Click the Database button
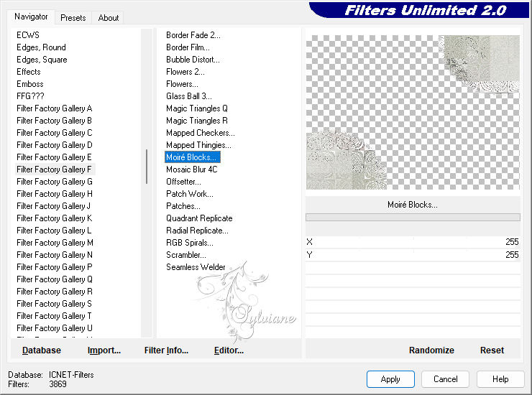Viewport: 532px width, 395px height. 42,350
